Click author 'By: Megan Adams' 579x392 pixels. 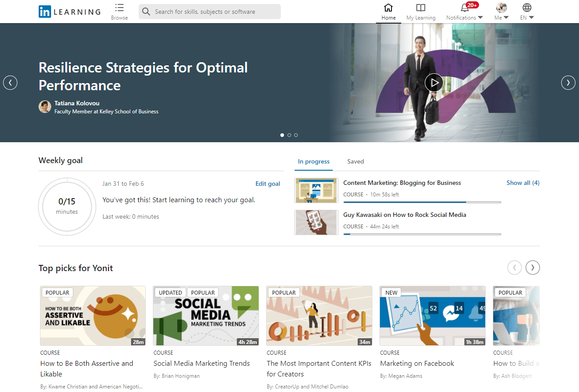click(401, 376)
